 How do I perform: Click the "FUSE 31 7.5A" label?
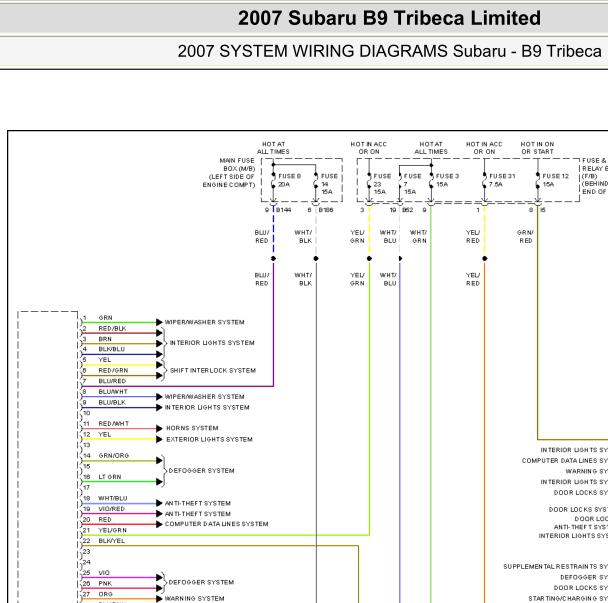click(x=502, y=180)
